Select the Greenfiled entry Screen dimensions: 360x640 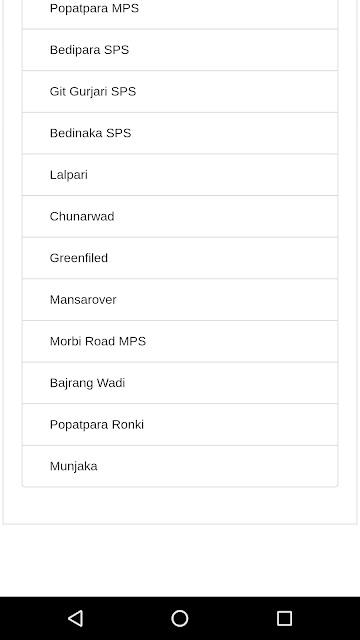pos(180,258)
